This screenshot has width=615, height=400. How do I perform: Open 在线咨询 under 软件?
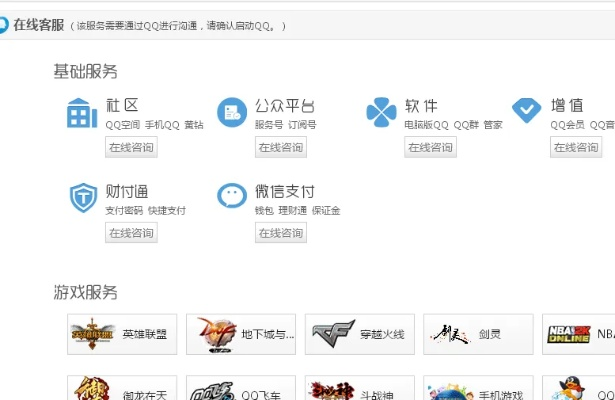[x=430, y=147]
